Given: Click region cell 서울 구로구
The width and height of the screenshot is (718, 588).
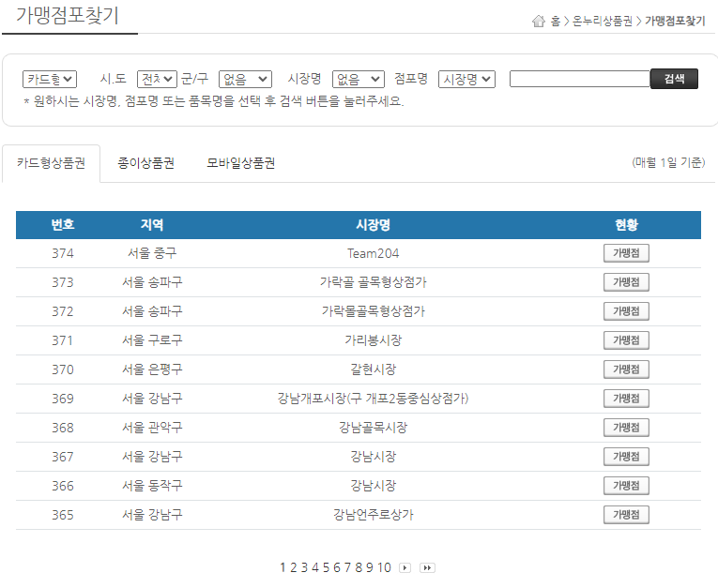Looking at the screenshot, I should click(152, 340).
